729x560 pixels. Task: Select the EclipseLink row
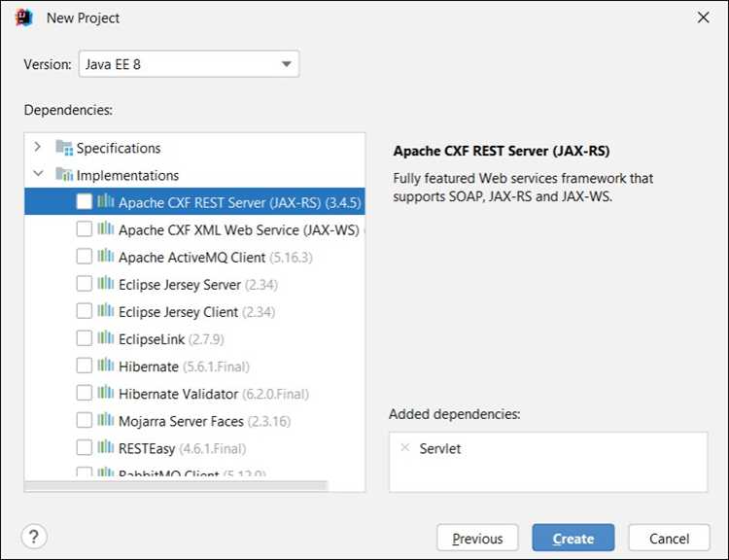pyautogui.click(x=194, y=338)
